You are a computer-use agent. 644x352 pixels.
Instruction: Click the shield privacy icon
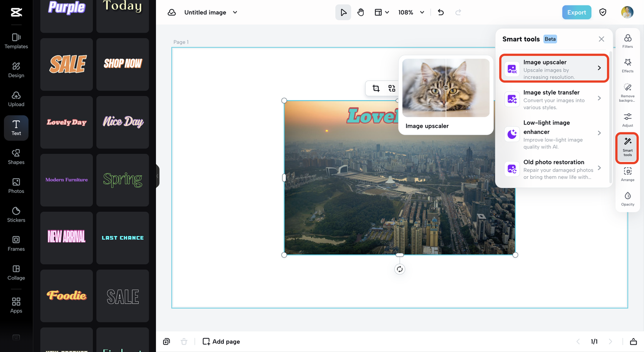click(x=603, y=12)
